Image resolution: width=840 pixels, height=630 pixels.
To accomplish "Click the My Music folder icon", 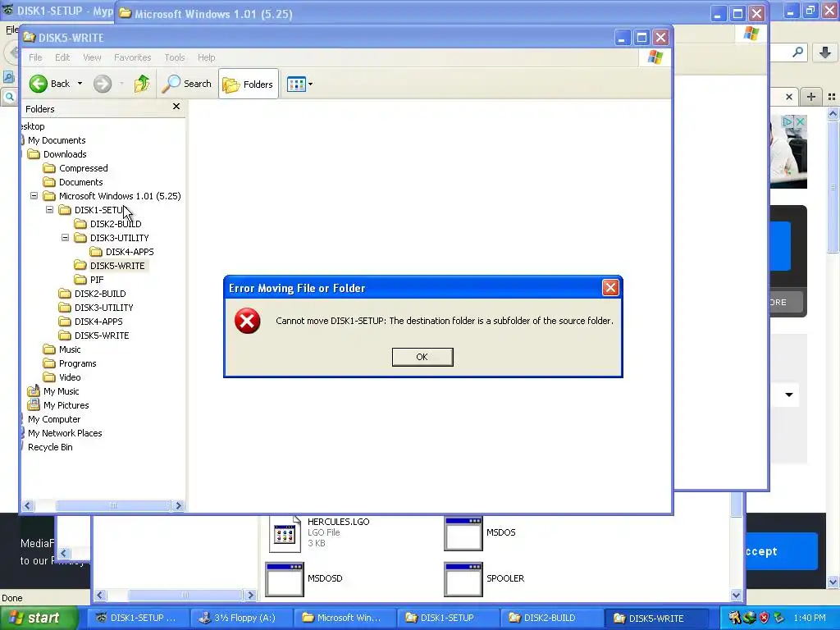I will pos(34,390).
